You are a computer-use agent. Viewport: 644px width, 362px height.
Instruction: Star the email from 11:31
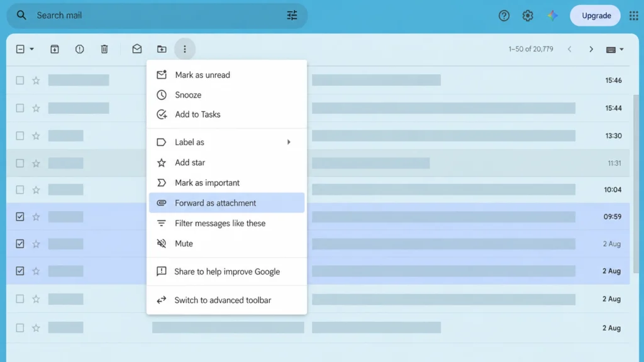pos(36,163)
